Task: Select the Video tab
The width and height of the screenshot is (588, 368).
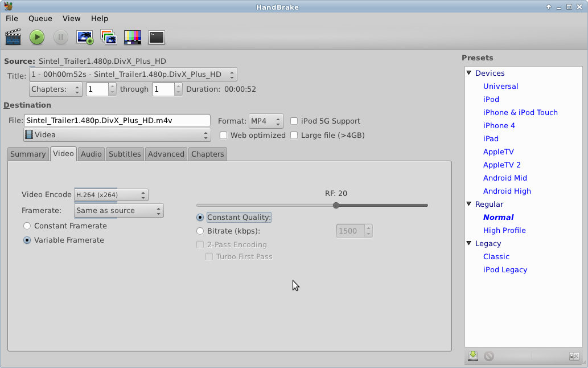Action: (63, 154)
